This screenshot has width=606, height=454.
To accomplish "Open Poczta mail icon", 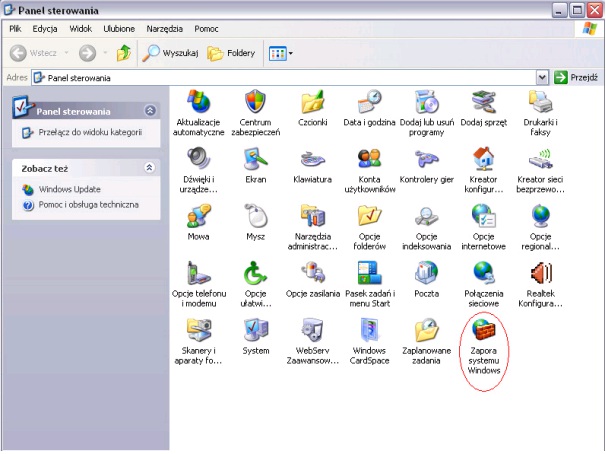I will point(427,273).
